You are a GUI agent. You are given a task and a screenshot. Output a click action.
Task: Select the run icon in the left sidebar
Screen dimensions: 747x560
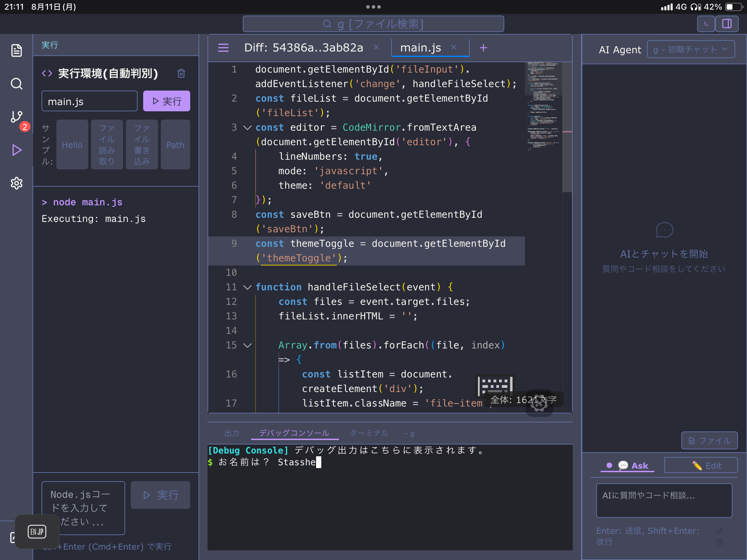click(x=16, y=150)
